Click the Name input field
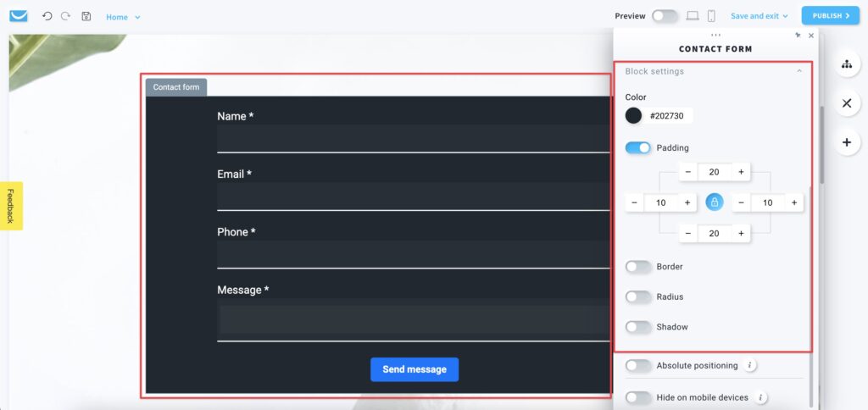 point(413,138)
